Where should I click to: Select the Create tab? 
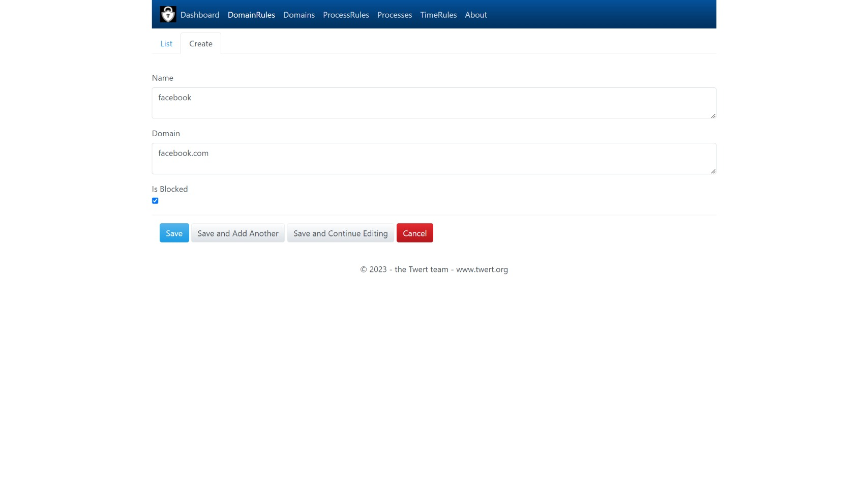(x=201, y=44)
